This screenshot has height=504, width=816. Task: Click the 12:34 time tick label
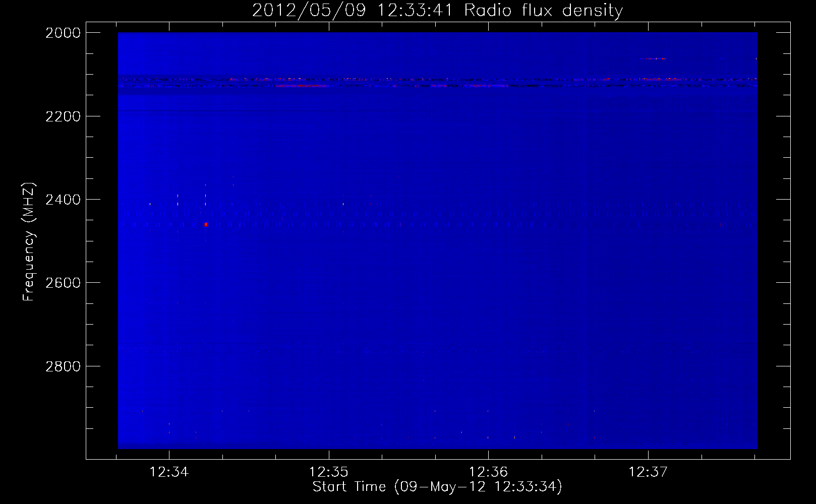point(169,472)
